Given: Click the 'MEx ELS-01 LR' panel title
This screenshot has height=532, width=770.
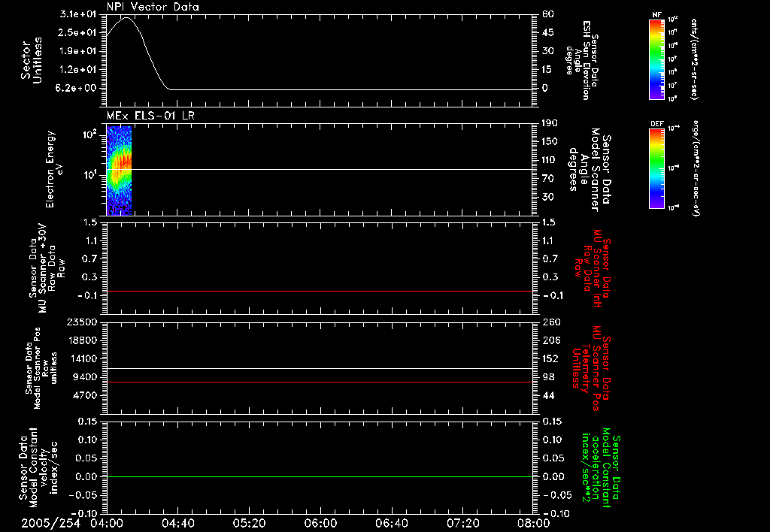Looking at the screenshot, I should click(150, 116).
